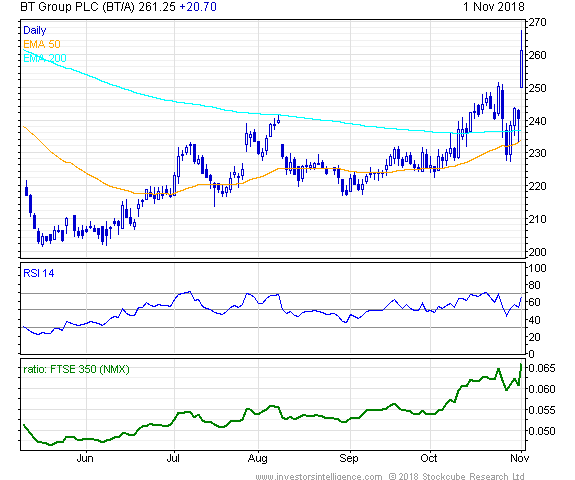Click the 220 price axis label
Viewport: 575px width, 480px height.
(x=537, y=186)
